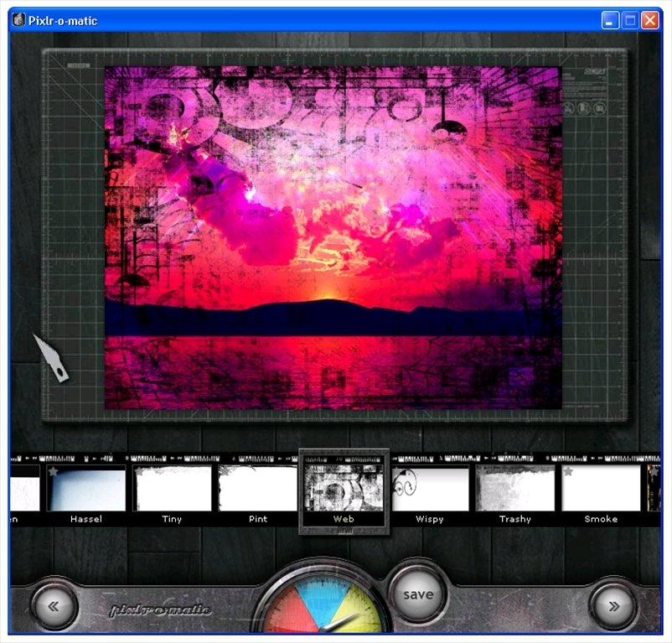This screenshot has width=672, height=643.
Task: Apply the Tiny border thumbnail
Action: [x=172, y=488]
